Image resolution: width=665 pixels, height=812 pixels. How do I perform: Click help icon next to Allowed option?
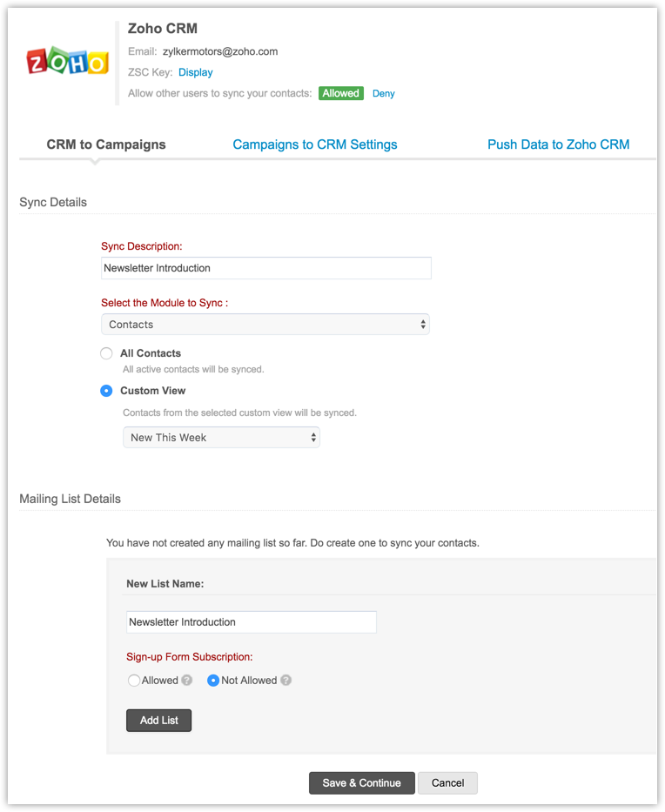pos(186,681)
